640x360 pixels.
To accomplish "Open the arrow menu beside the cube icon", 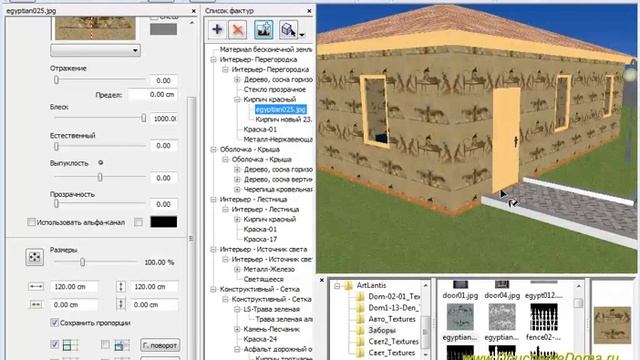I will point(302,35).
